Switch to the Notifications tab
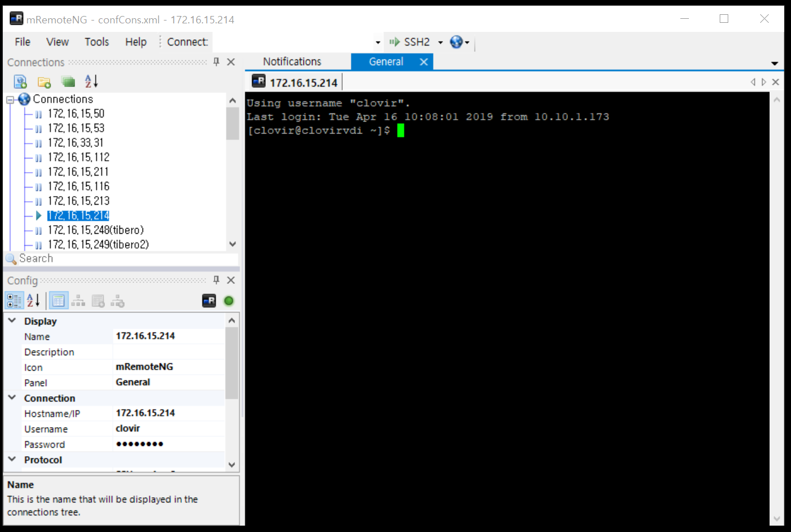Viewport: 791px width, 532px height. tap(292, 62)
